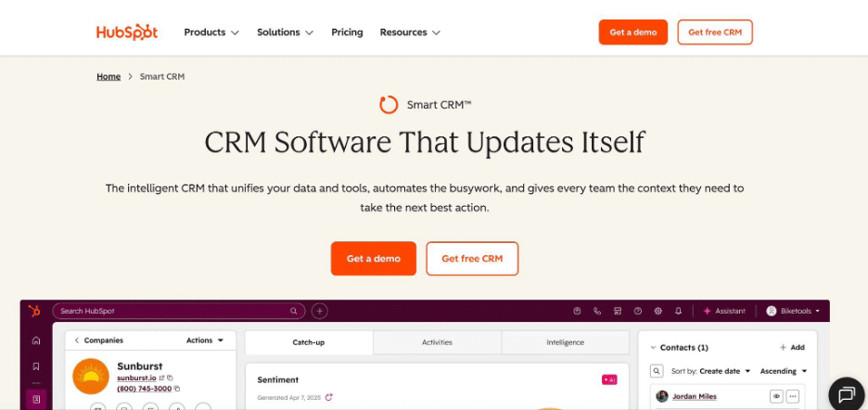
Task: Toggle preview eye for Jordan Miles
Action: (x=777, y=396)
